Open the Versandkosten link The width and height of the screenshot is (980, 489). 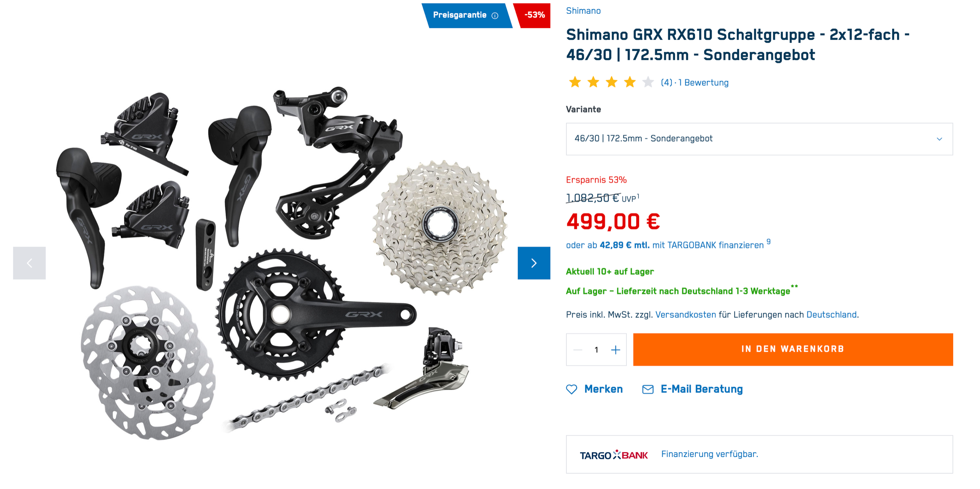pyautogui.click(x=686, y=315)
